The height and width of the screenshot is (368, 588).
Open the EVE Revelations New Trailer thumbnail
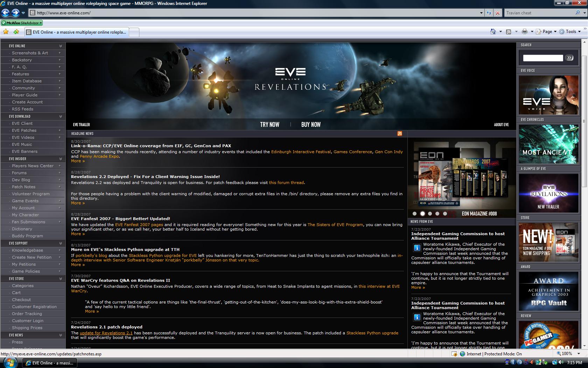click(x=548, y=193)
